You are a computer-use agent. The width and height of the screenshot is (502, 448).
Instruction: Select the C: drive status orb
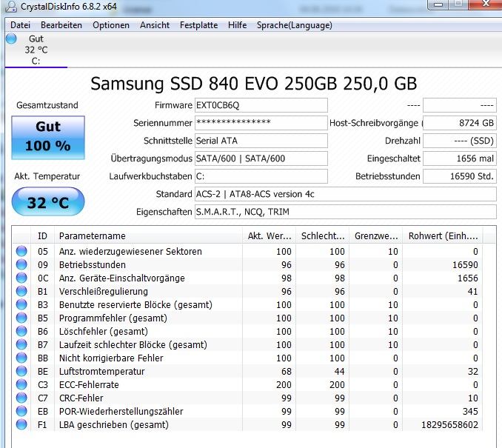[x=11, y=39]
